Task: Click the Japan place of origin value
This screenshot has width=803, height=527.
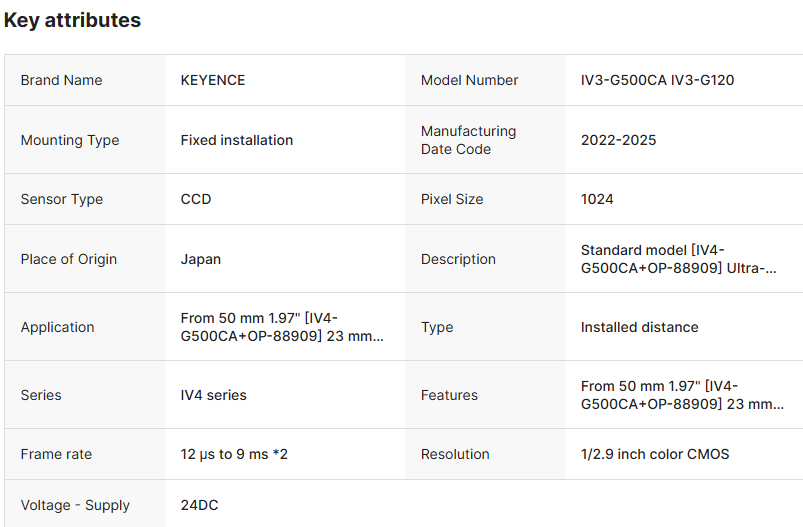Action: (201, 259)
